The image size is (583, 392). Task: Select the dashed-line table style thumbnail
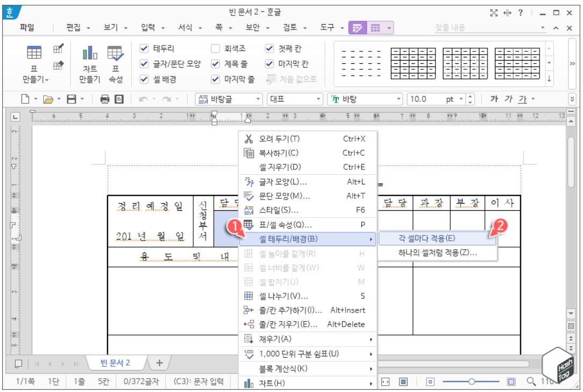coord(361,63)
